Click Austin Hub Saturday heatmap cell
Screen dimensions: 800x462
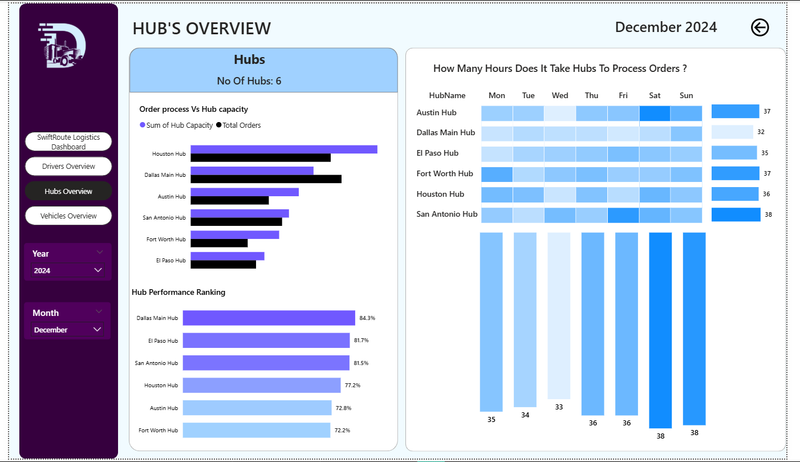pos(655,113)
